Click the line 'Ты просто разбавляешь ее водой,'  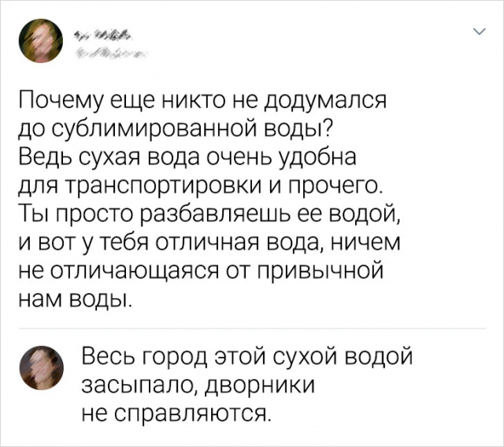pyautogui.click(x=209, y=214)
